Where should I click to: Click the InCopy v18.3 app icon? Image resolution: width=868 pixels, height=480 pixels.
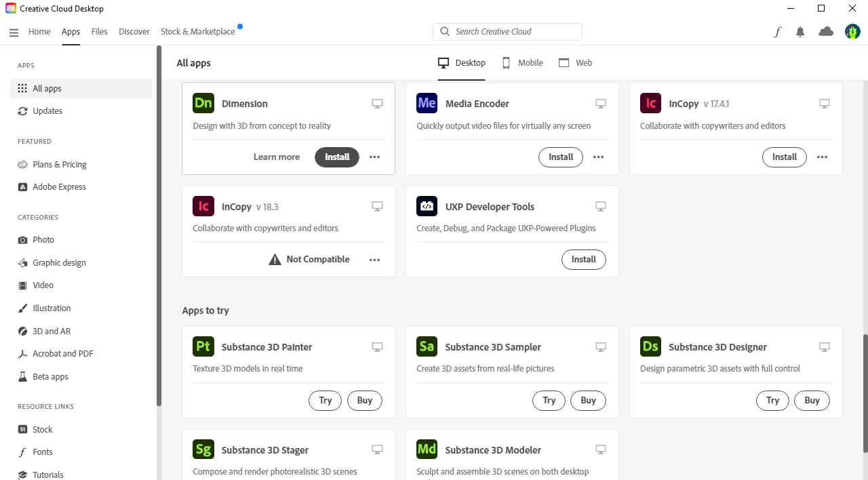203,206
